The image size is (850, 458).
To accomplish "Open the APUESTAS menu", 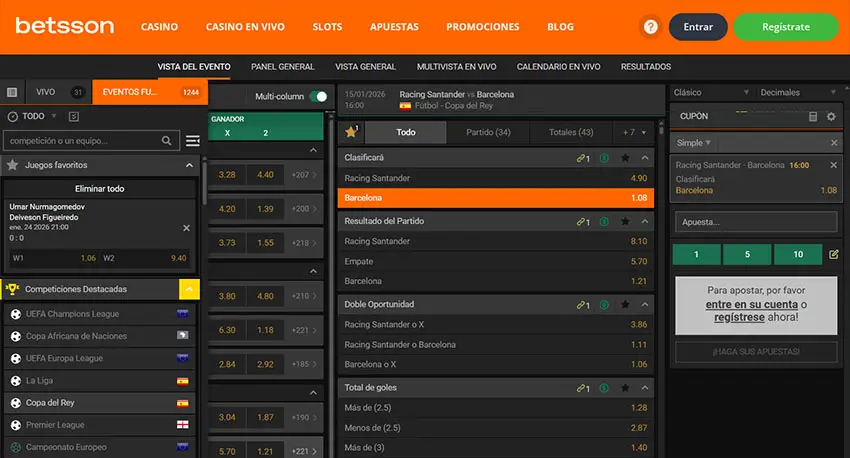I will coord(394,27).
